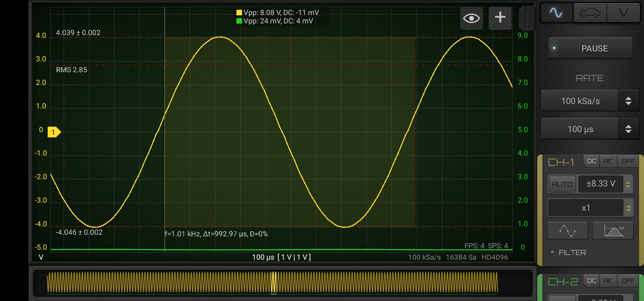Switch to the automotive car mode tab

590,13
